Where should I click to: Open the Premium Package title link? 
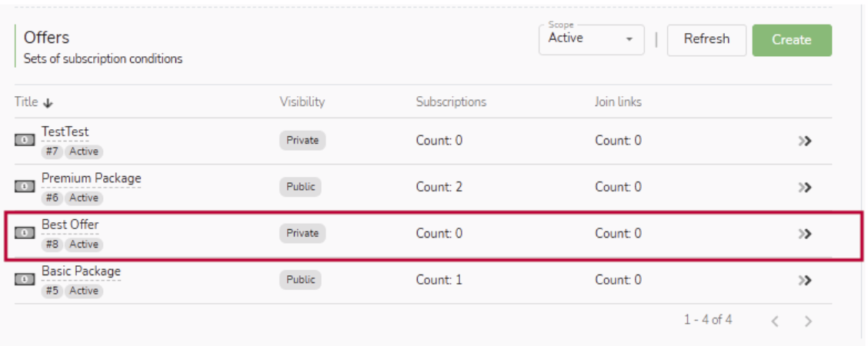coord(92,178)
